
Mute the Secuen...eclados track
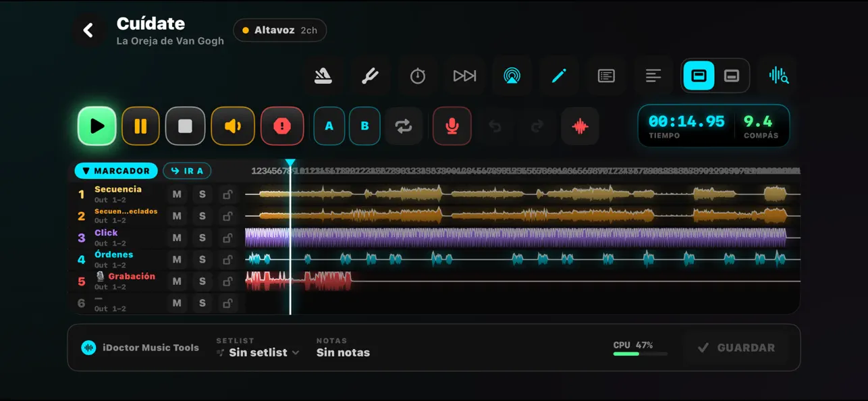tap(177, 216)
